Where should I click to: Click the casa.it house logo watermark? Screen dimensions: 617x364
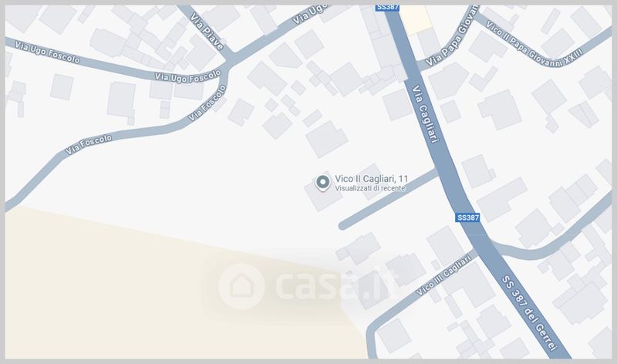(x=241, y=286)
